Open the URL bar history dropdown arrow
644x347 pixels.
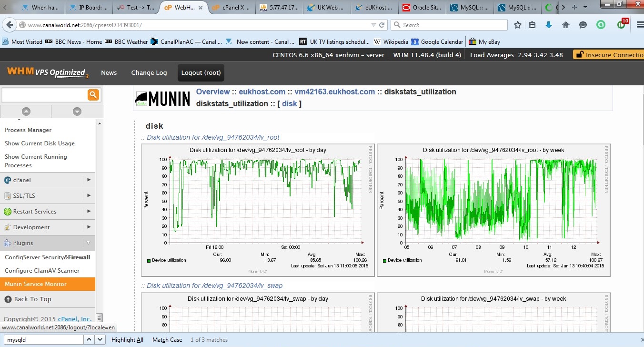click(374, 25)
